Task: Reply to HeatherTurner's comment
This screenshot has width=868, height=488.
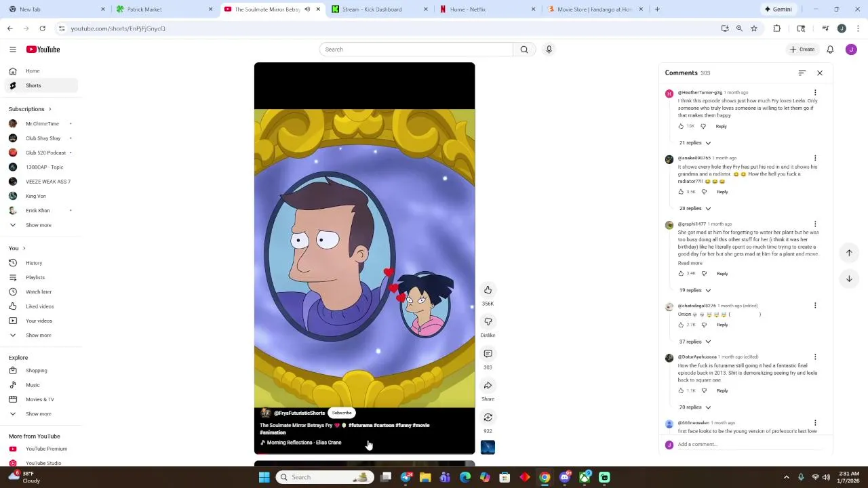Action: coord(721,127)
